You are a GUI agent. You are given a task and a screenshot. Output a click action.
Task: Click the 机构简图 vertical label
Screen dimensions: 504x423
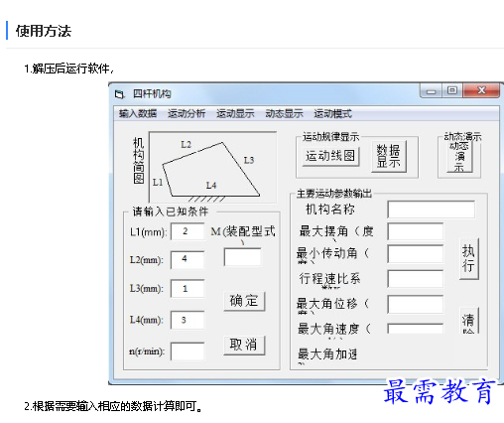click(x=139, y=161)
